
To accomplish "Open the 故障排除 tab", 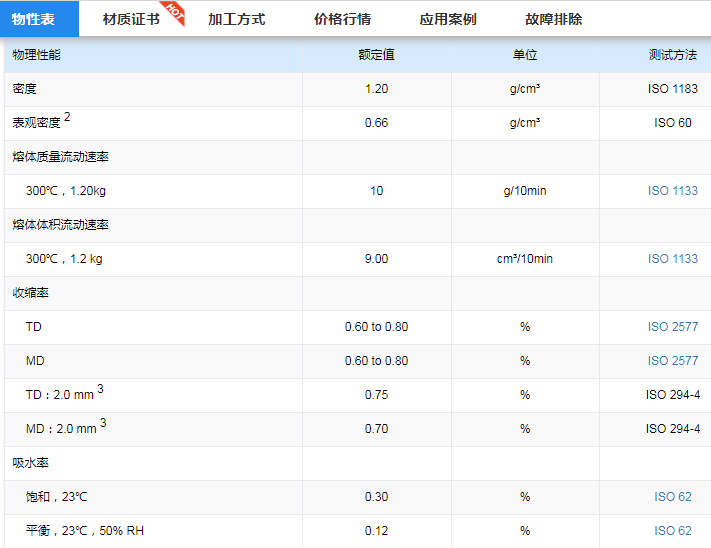I will pyautogui.click(x=553, y=19).
